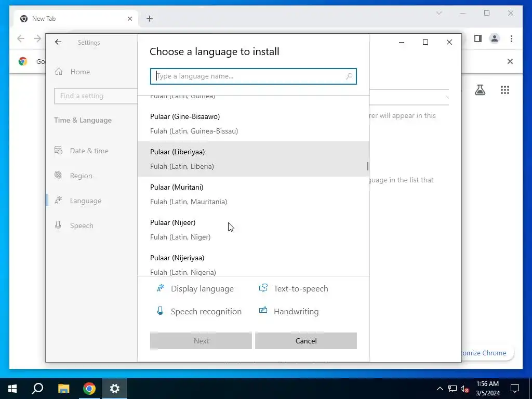Open Windows taskbar search
This screenshot has height=399, width=532.
(x=37, y=389)
